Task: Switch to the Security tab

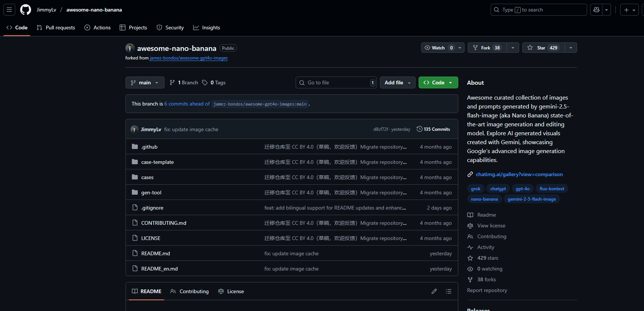Action: (170, 27)
